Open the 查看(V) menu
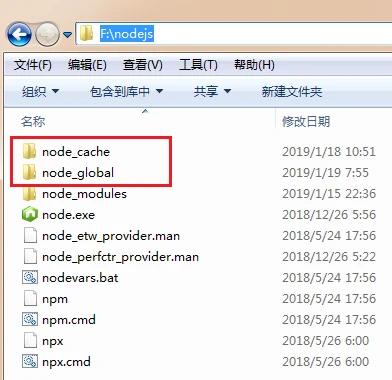Screen dimensions: 392x380 point(143,65)
